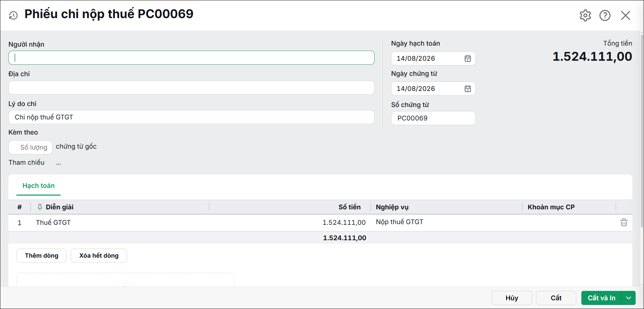Image resolution: width=644 pixels, height=309 pixels.
Task: Click the # column header
Action: coord(19,207)
